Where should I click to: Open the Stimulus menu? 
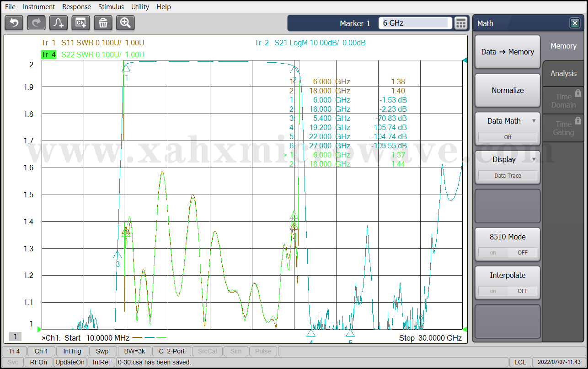(111, 7)
